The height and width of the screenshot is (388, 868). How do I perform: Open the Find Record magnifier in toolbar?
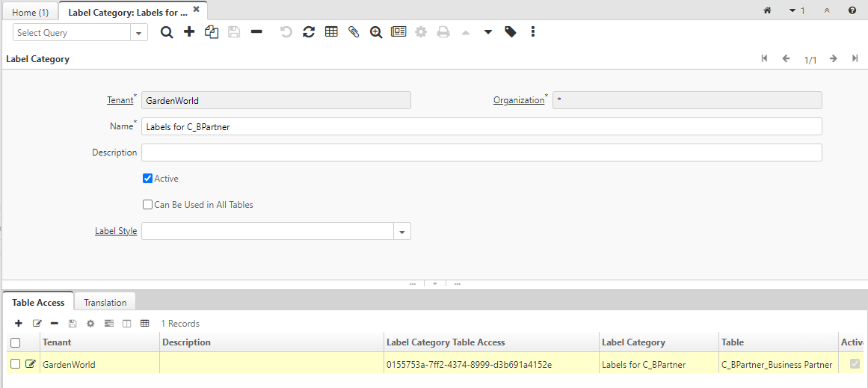[x=167, y=32]
